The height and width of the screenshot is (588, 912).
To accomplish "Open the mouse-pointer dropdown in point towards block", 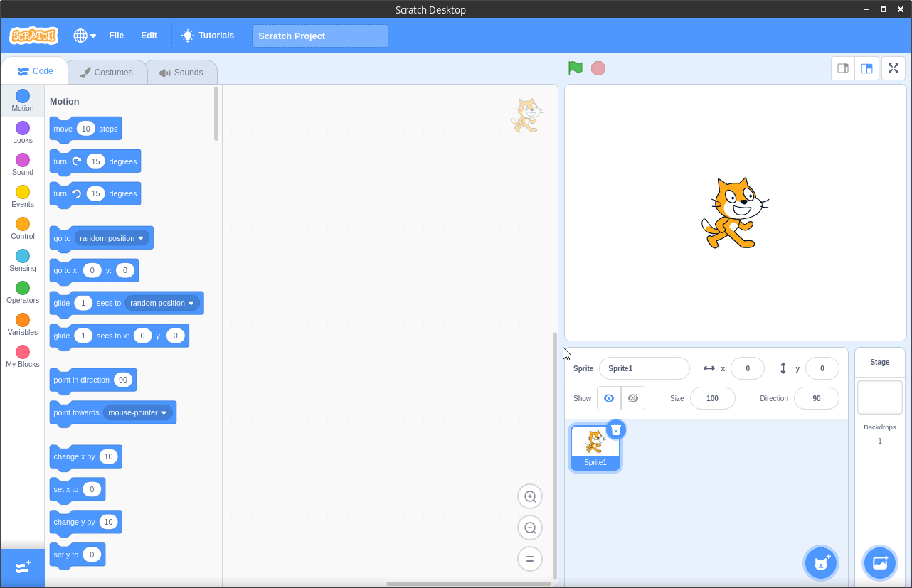I will point(139,412).
